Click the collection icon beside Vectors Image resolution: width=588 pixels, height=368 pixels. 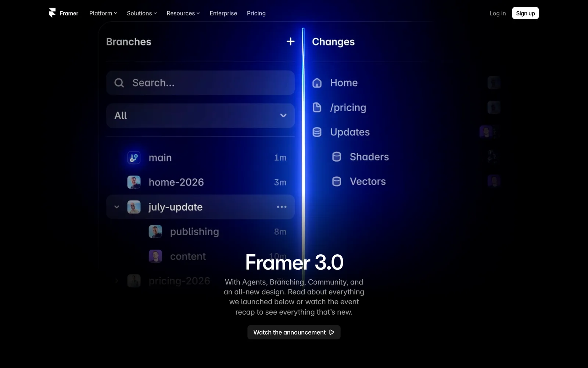click(x=337, y=181)
